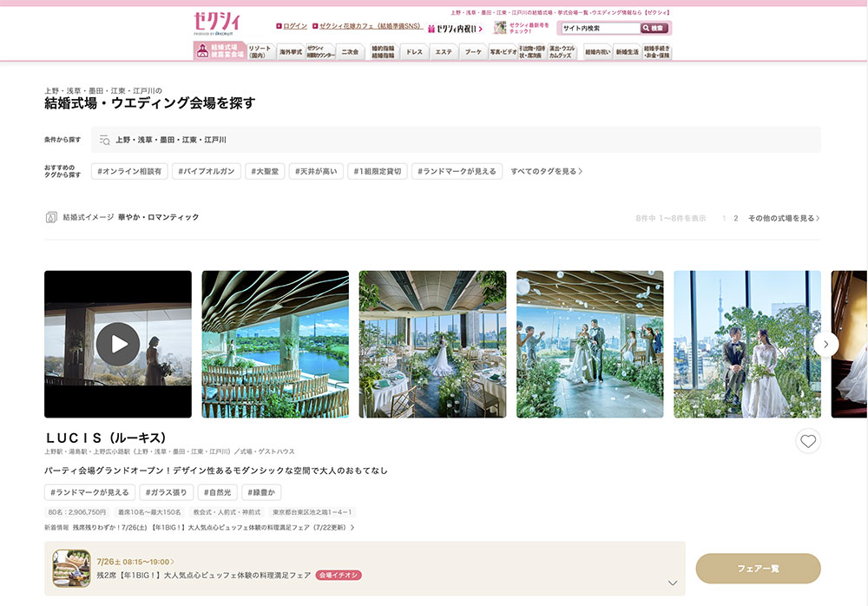868x606 pixels.
Task: Go to page 2 of results
Action: 736,218
